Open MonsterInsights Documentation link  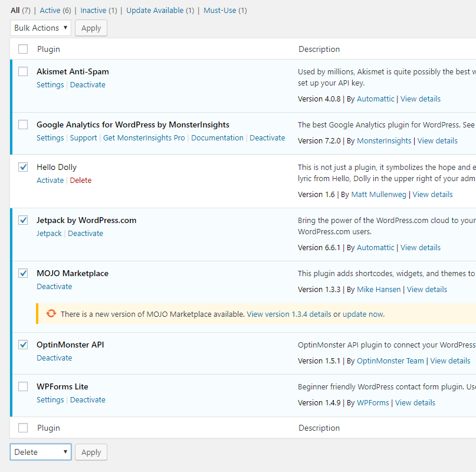pos(218,138)
